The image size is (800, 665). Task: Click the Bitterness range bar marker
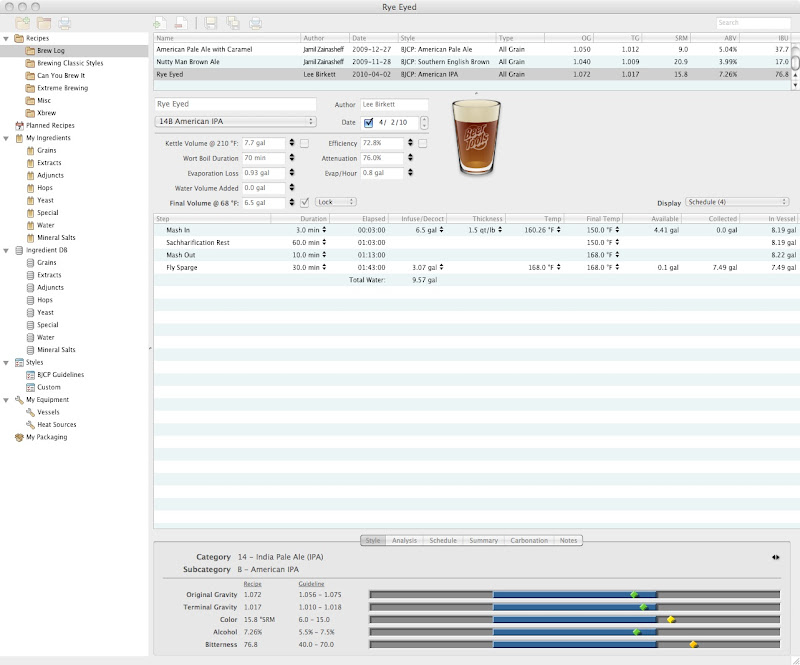[x=692, y=645]
